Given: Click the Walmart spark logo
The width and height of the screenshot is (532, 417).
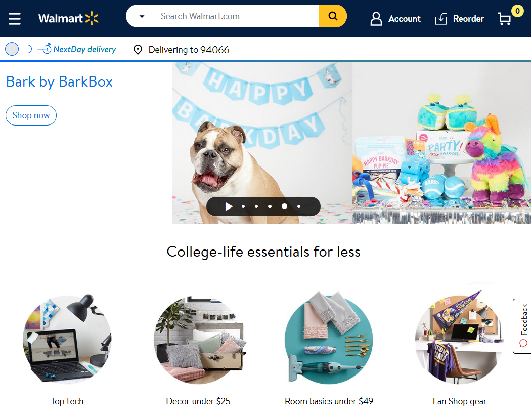Looking at the screenshot, I should 92,18.
